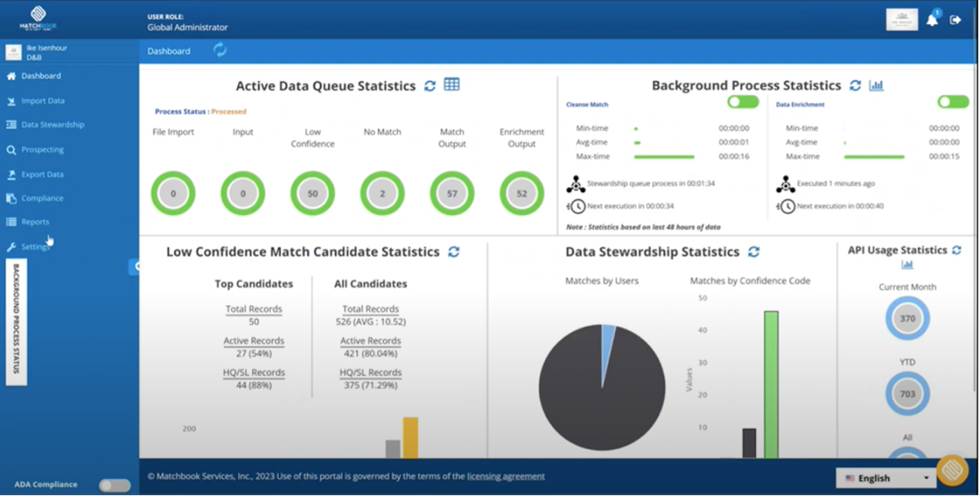Open Settings in the sidebar

[28, 247]
